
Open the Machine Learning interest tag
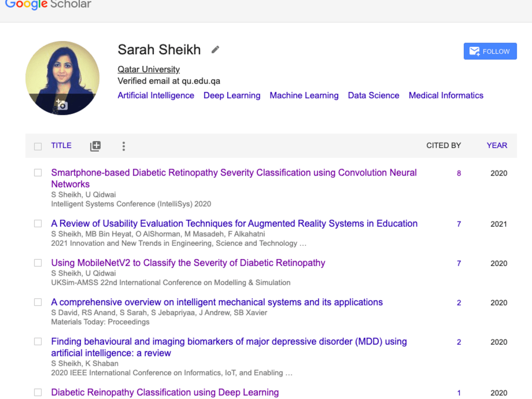304,95
